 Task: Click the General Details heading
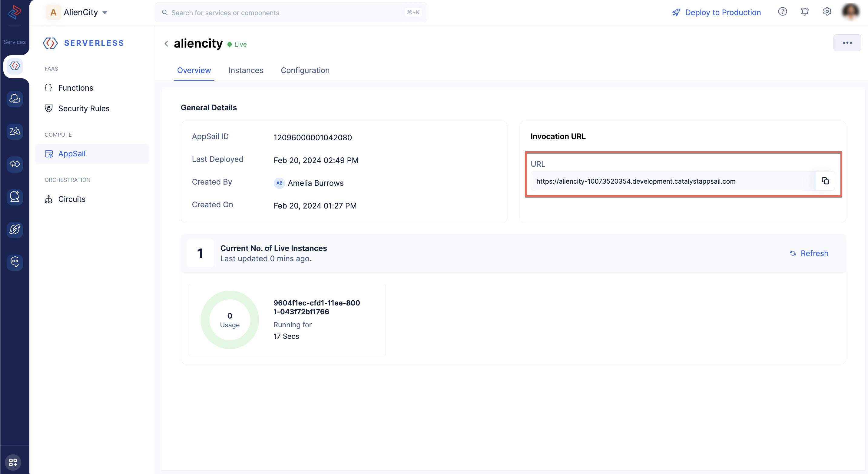[209, 108]
